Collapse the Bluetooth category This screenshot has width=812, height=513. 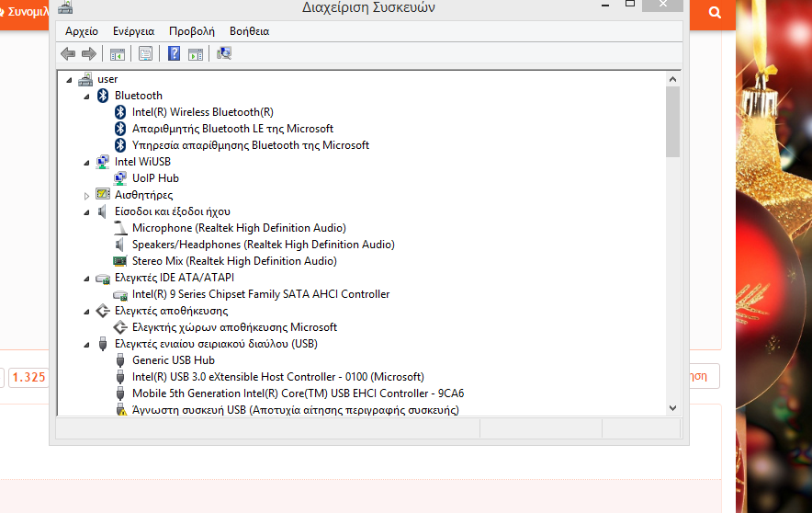tap(87, 96)
